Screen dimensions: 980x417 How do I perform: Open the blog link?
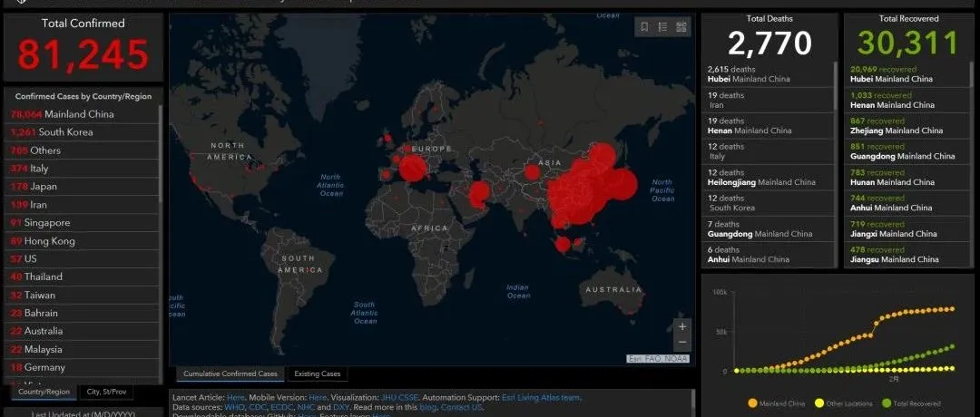coord(428,407)
